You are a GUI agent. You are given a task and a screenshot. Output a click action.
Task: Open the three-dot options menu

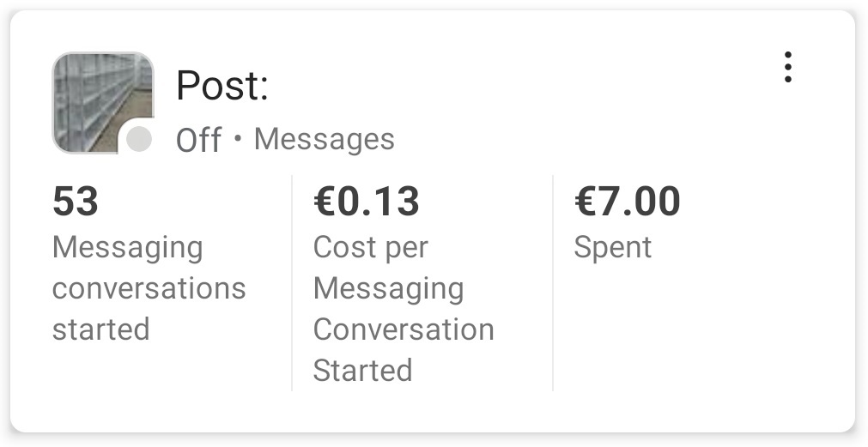(x=788, y=67)
